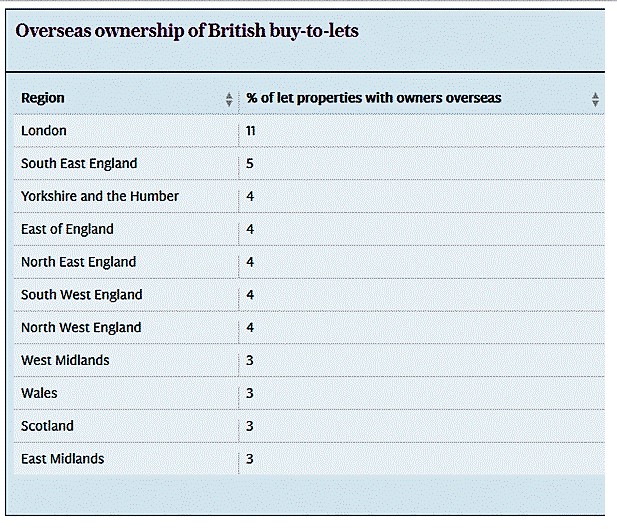Image resolution: width=617 pixels, height=530 pixels.
Task: Select the Wales row
Action: click(x=309, y=393)
